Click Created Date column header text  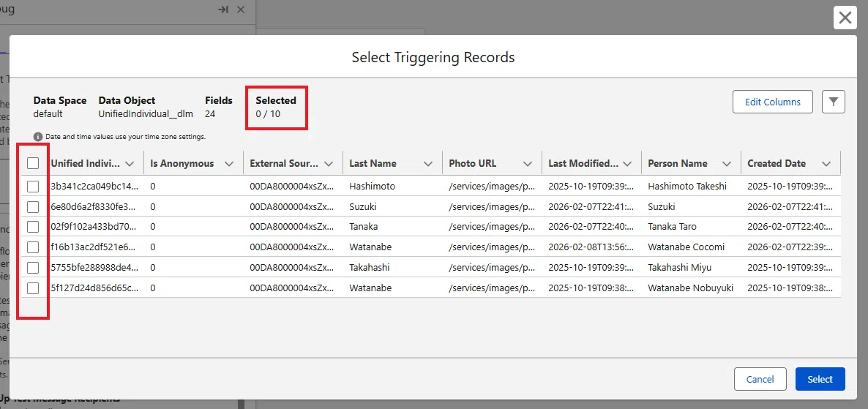[x=776, y=163]
